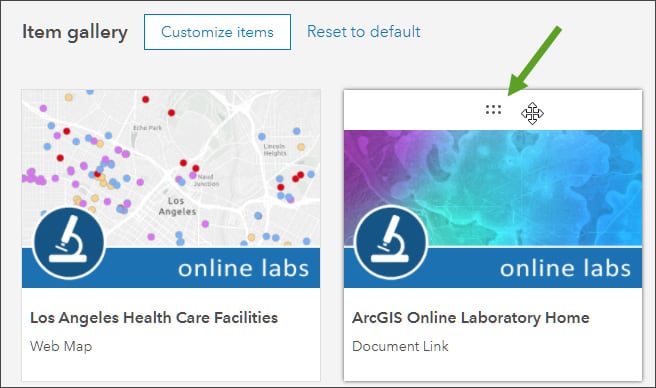This screenshot has width=656, height=388.
Task: Click online labs banner on left card
Action: tap(171, 268)
